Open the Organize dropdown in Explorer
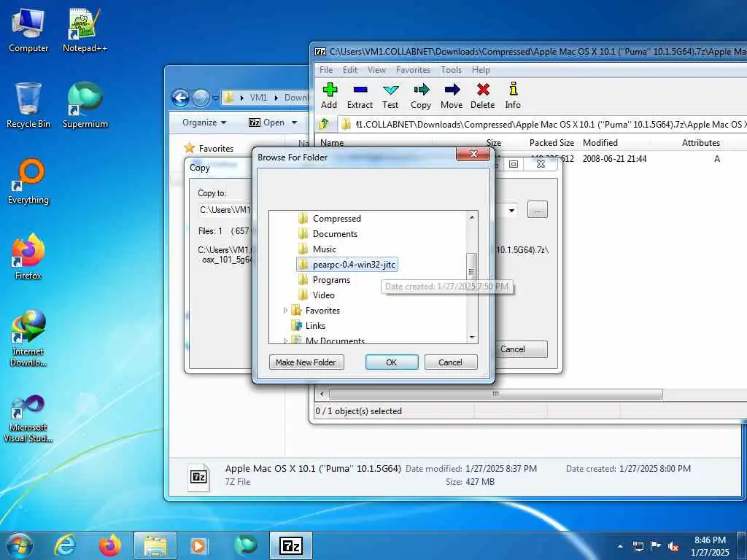The image size is (747, 560). point(204,122)
